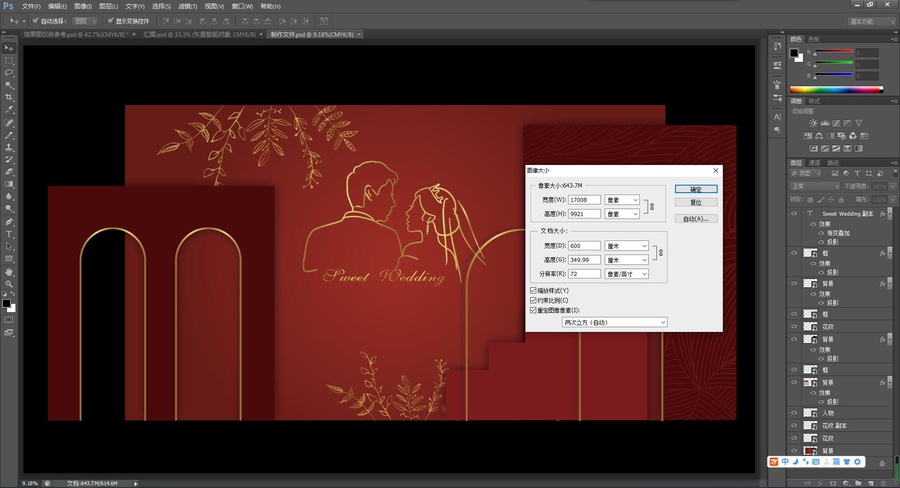Select the Brush tool
Image resolution: width=900 pixels, height=488 pixels.
click(9, 135)
